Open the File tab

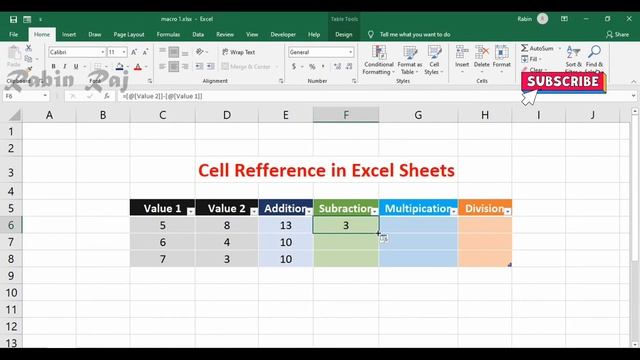(x=13, y=35)
